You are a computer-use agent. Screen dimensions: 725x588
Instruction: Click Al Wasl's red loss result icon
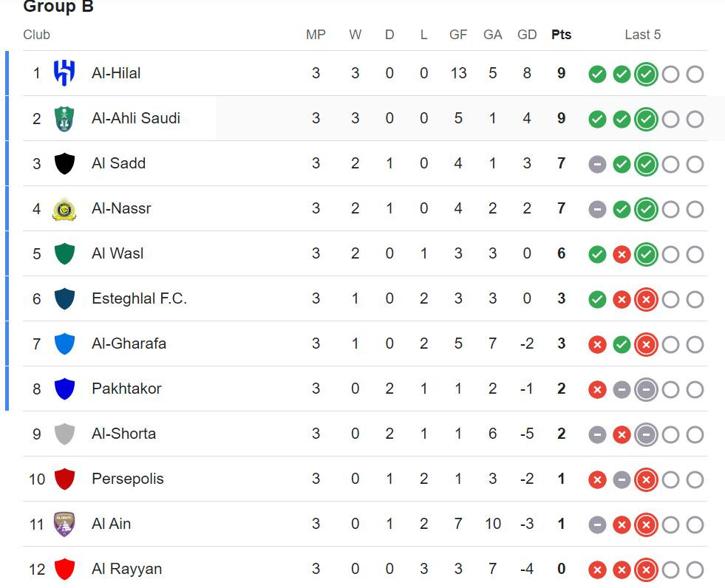pos(622,254)
